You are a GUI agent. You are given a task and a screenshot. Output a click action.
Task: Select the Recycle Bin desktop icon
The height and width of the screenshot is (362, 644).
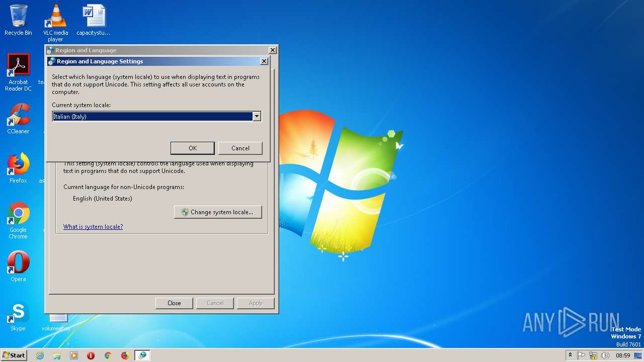(x=18, y=21)
